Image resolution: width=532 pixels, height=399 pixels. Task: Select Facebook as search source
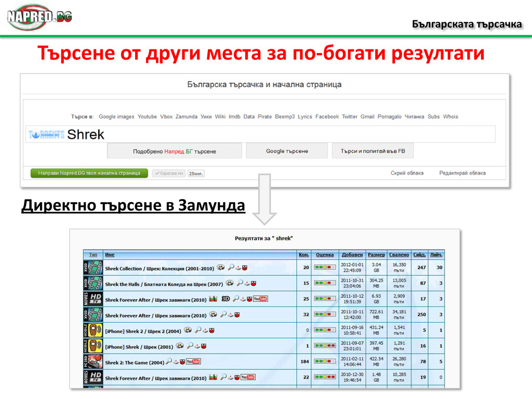327,117
